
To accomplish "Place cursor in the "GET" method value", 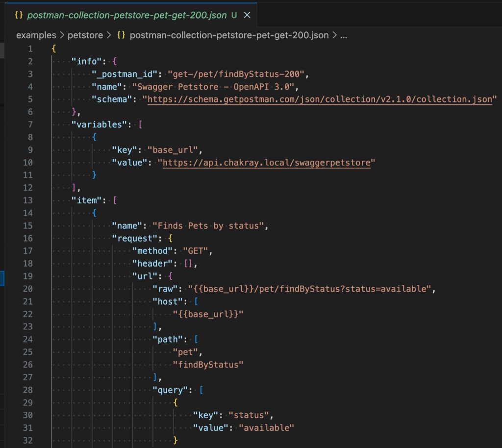I will click(x=196, y=251).
